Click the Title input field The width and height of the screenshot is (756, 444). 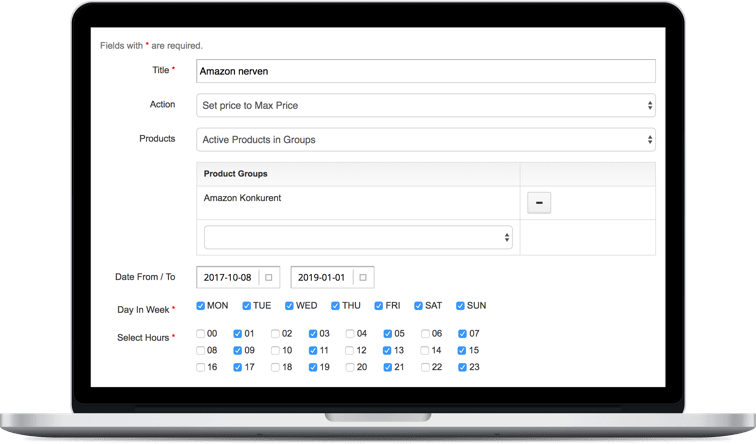(426, 71)
